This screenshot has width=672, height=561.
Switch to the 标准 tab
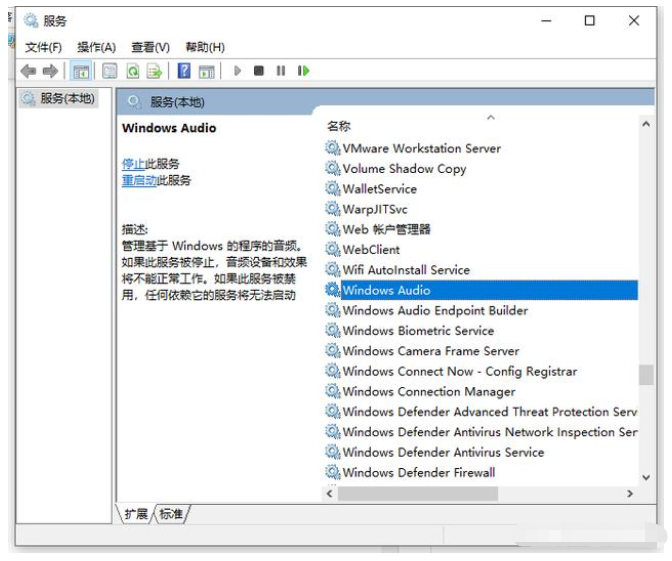(x=171, y=514)
